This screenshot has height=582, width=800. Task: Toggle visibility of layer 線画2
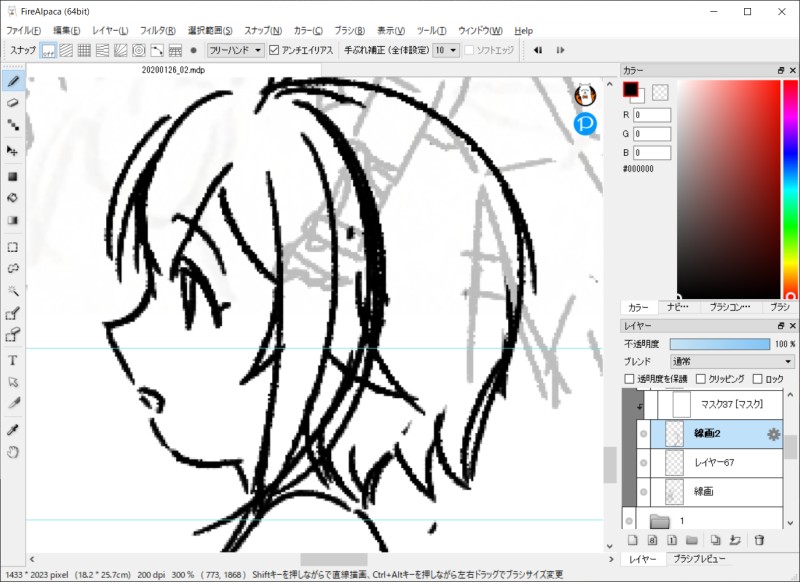(643, 434)
